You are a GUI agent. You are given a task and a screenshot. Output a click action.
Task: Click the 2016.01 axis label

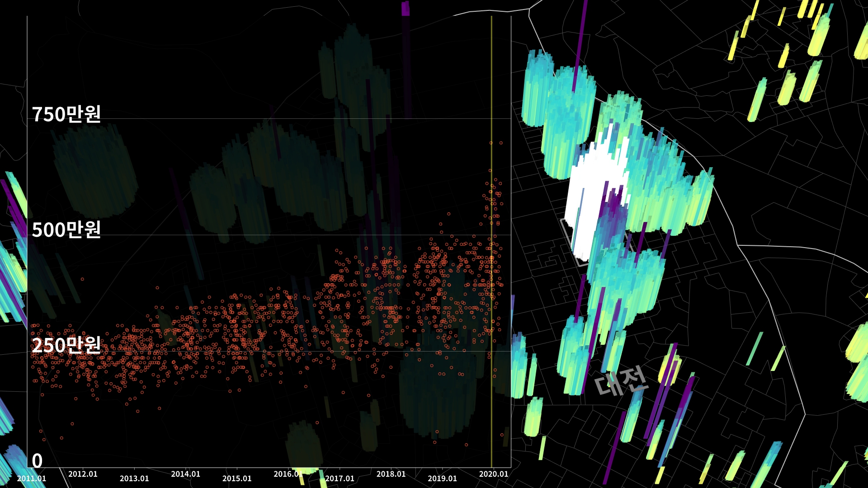pyautogui.click(x=288, y=474)
